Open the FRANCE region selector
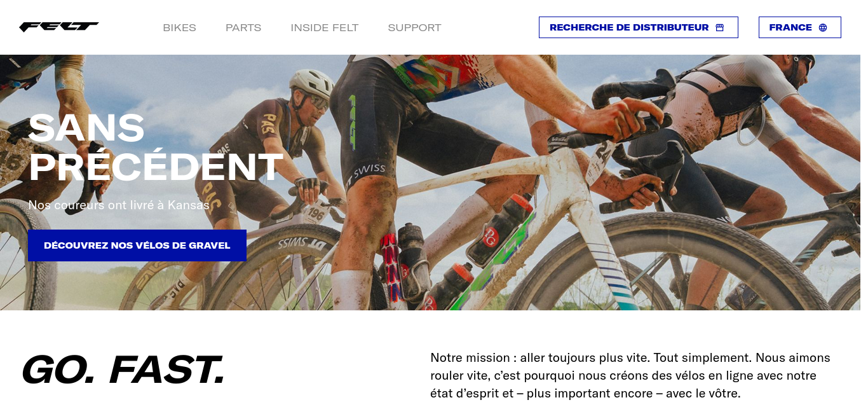The image size is (868, 414). point(800,27)
